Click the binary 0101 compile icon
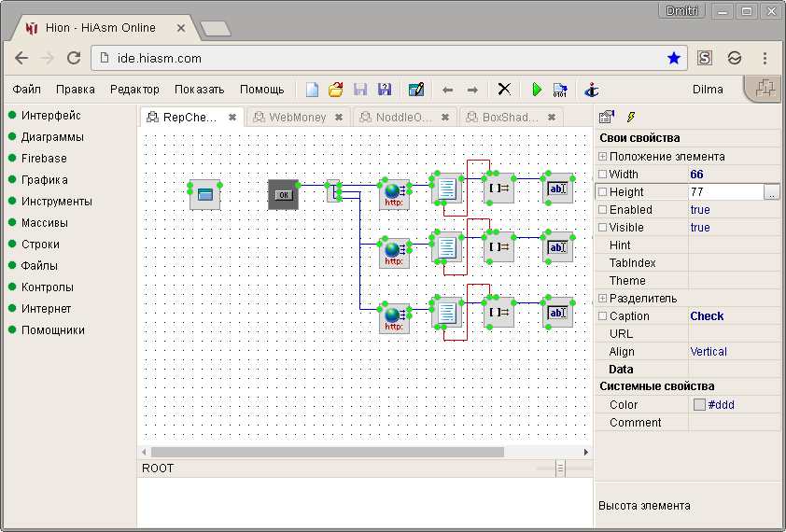 tap(560, 90)
